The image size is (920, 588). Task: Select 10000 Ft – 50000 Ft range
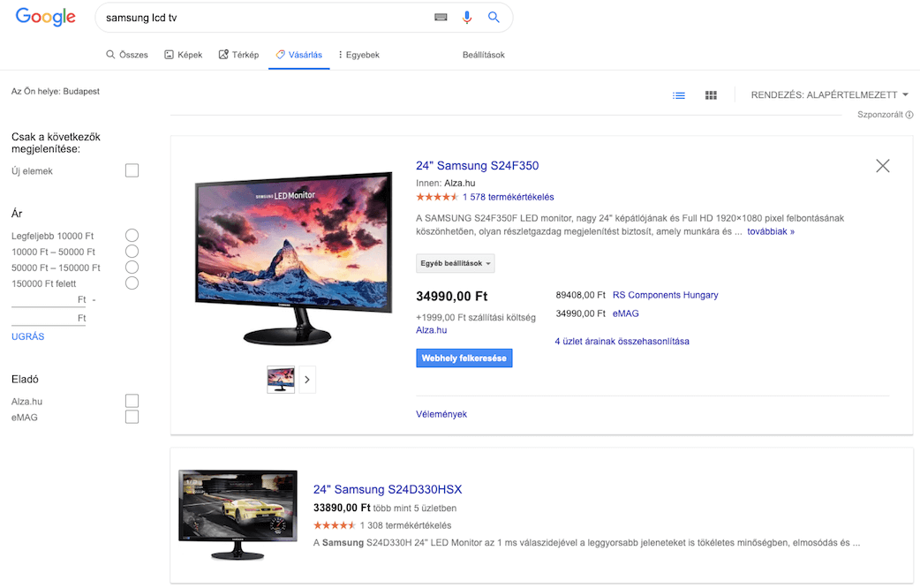(x=132, y=251)
